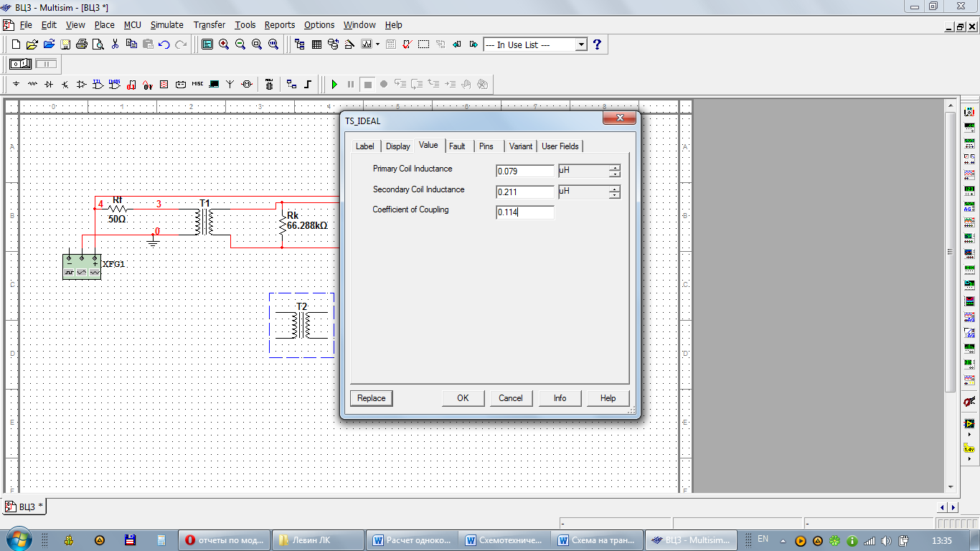This screenshot has height=551, width=980.
Task: Edit the Secondary Coil Inductance field
Action: (525, 192)
